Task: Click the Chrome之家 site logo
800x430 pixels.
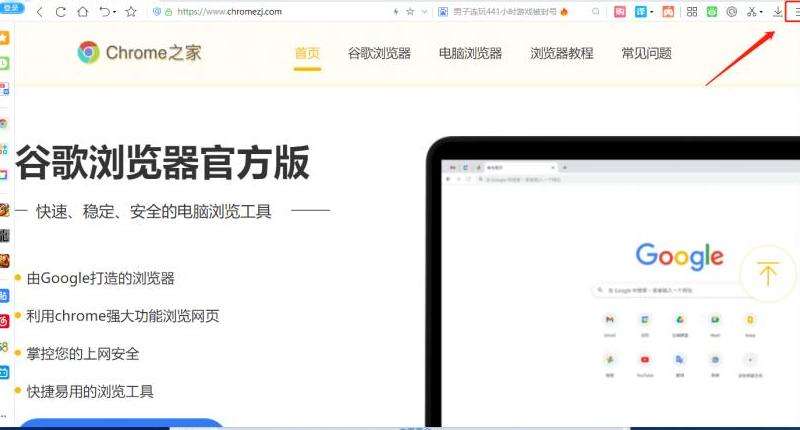Action: (x=139, y=53)
